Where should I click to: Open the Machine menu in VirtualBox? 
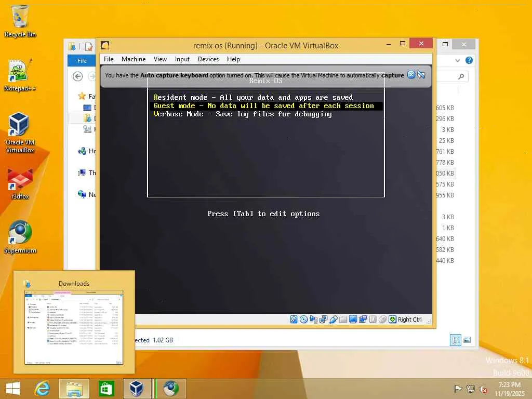pyautogui.click(x=134, y=59)
